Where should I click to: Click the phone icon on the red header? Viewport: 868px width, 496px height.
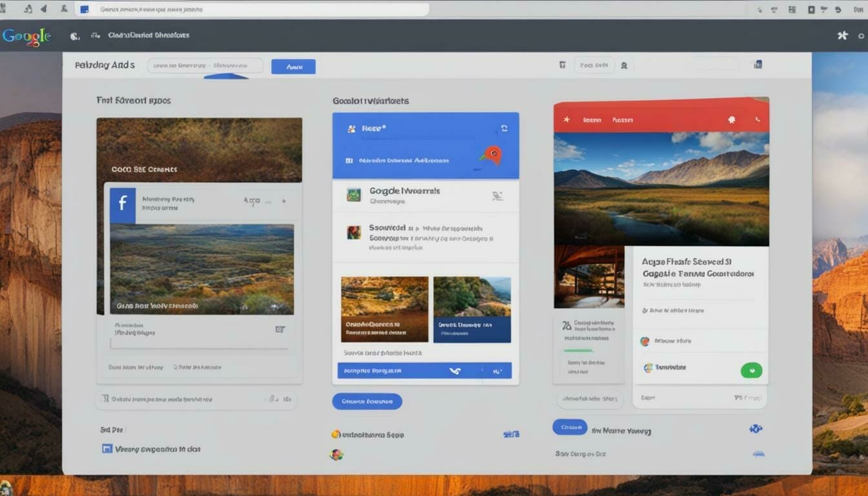(x=757, y=119)
